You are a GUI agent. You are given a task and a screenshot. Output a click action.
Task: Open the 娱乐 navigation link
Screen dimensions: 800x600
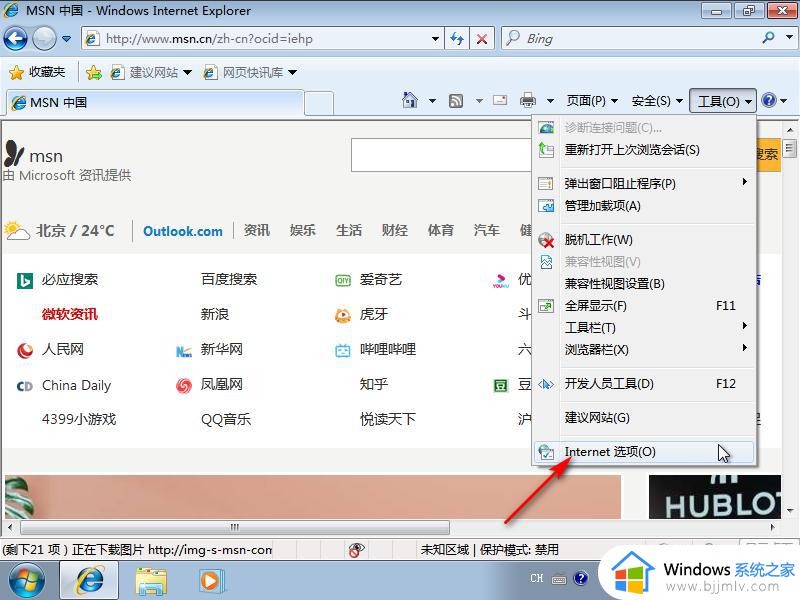303,231
